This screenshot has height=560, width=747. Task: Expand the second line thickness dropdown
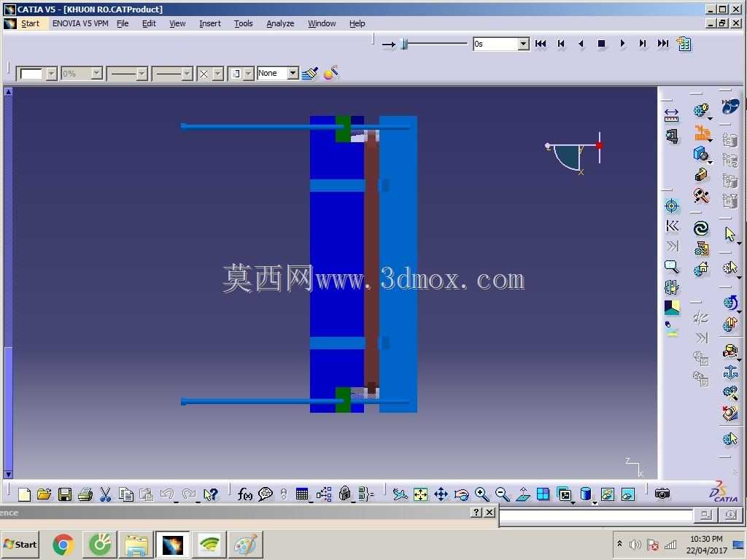tap(187, 74)
